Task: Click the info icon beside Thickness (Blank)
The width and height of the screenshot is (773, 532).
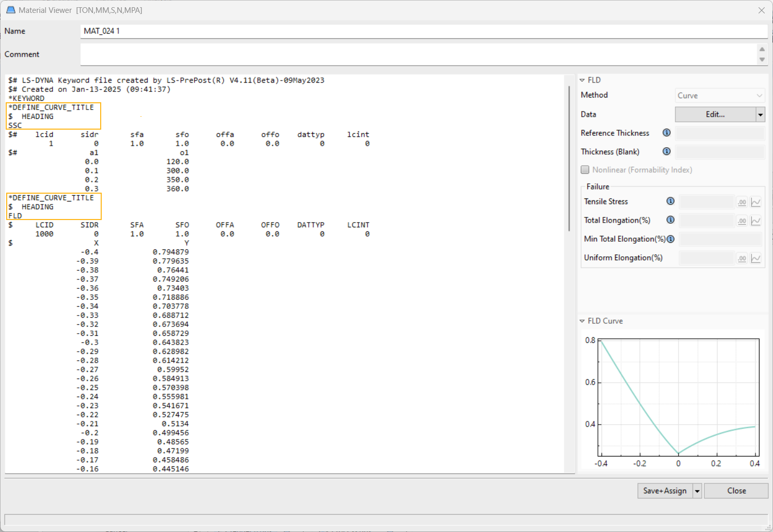Action: (666, 151)
